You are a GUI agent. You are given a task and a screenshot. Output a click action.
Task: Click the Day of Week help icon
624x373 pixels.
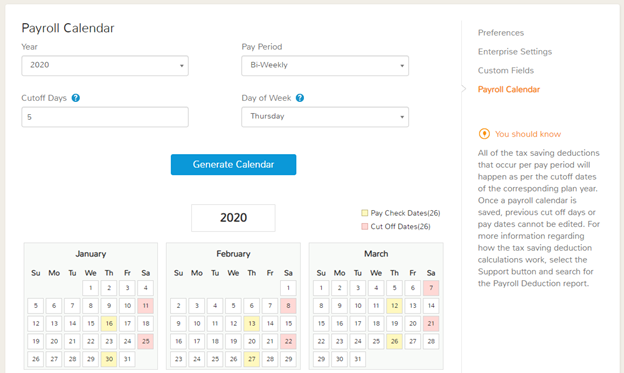coord(300,98)
